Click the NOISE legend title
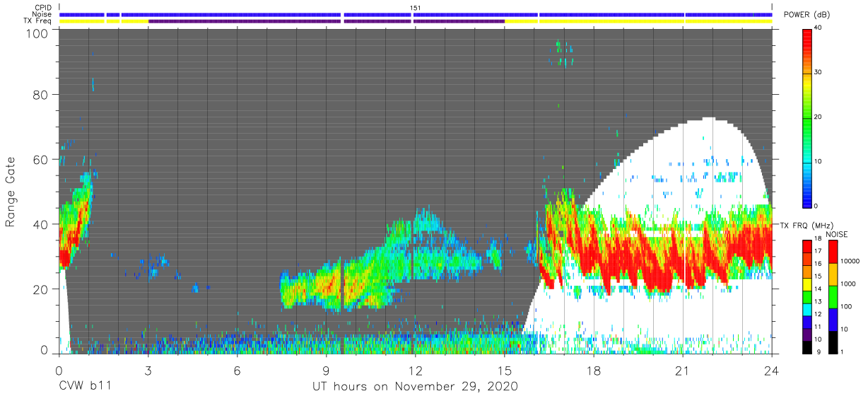Screen dimensions: 868x401 pos(835,234)
